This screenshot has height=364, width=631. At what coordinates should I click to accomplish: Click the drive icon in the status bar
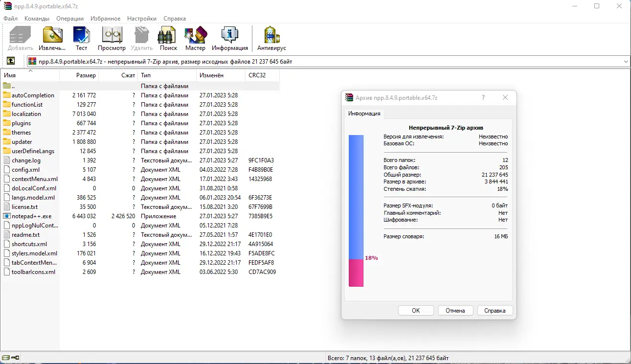pos(6,358)
